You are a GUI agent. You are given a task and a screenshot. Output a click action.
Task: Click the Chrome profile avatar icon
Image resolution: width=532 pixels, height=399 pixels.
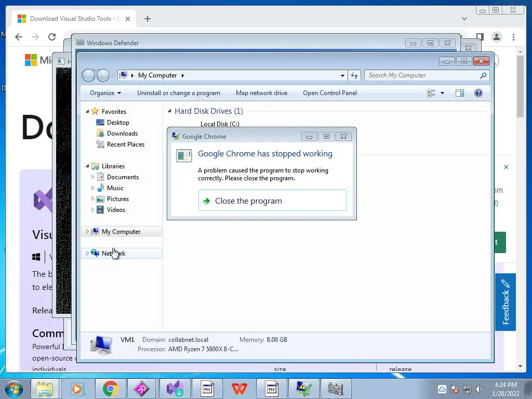tap(496, 37)
